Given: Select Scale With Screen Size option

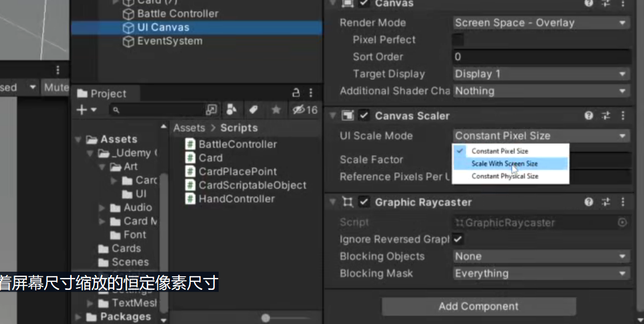Looking at the screenshot, I should pyautogui.click(x=511, y=164).
